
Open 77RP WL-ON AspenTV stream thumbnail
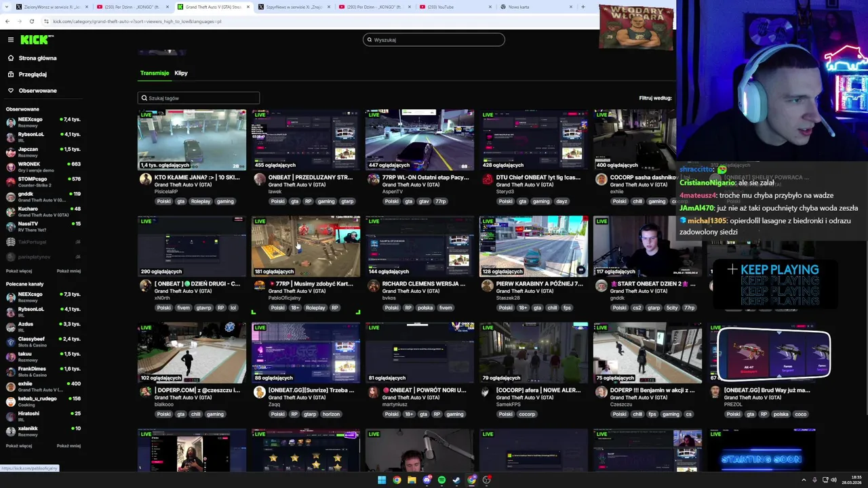tap(420, 140)
